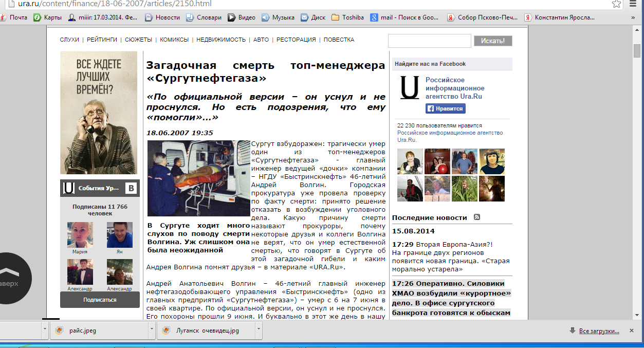Image resolution: width=644 pixels, height=348 pixels.
Task: Open Российское информационное агентство Ura.Ru Facebook title link
Action: point(455,88)
